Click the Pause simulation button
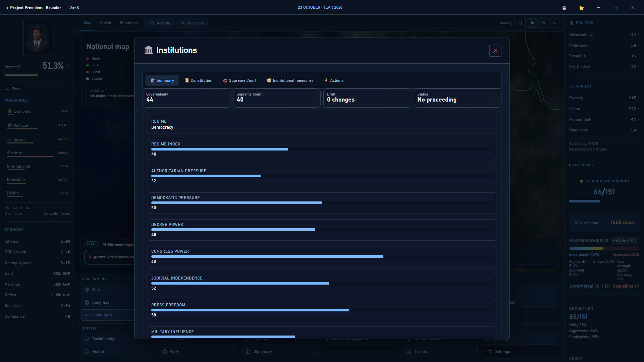Viewport: 644px width, 362px height. (x=521, y=23)
